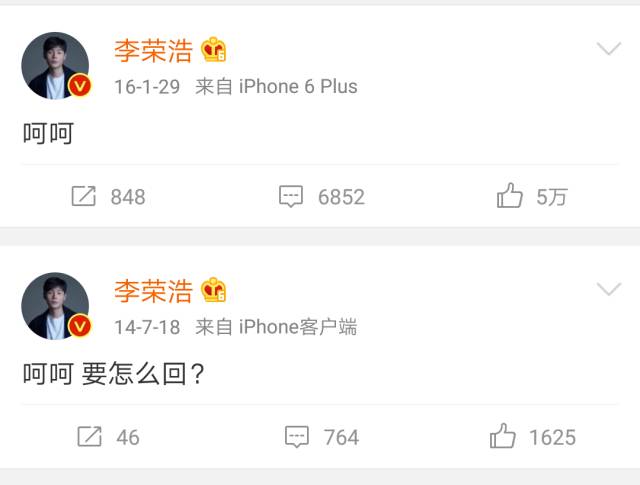Expand options chevron on the 14-7-18 post
640x485 pixels.
tap(609, 289)
